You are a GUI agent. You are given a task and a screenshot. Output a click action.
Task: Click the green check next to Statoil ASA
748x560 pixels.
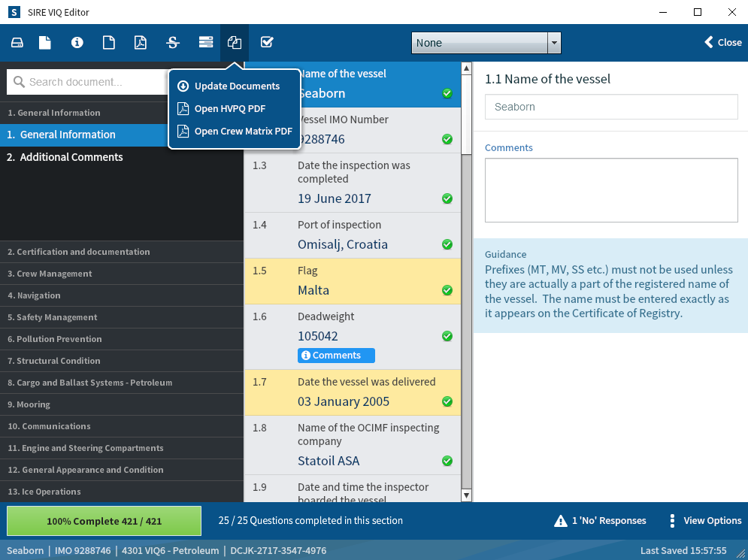pos(447,460)
